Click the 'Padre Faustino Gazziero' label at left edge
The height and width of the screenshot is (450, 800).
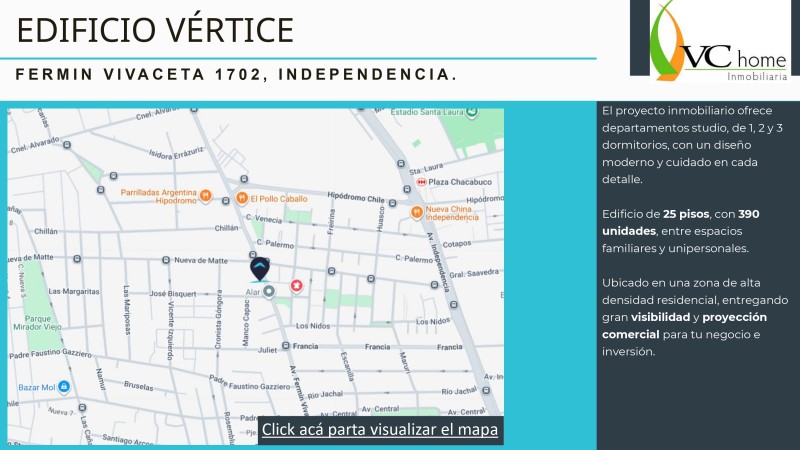50,354
